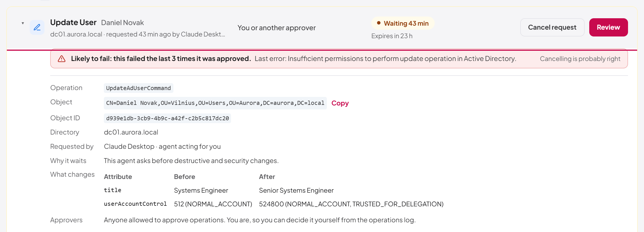644x232 pixels.
Task: Copy the object distinguished name
Action: coord(340,103)
